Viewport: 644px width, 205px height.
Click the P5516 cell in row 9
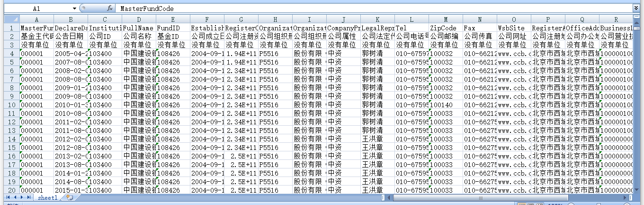[275, 96]
